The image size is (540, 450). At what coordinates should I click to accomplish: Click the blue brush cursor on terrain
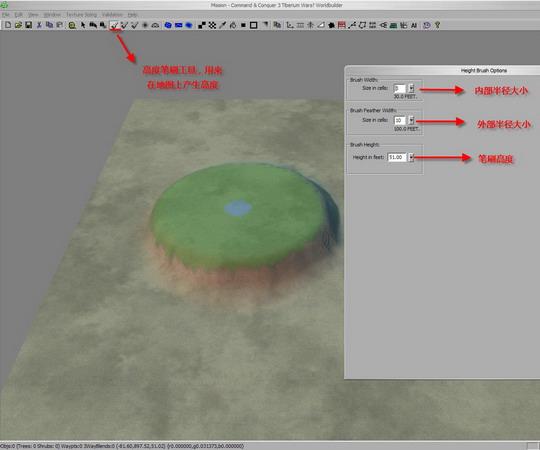point(238,208)
